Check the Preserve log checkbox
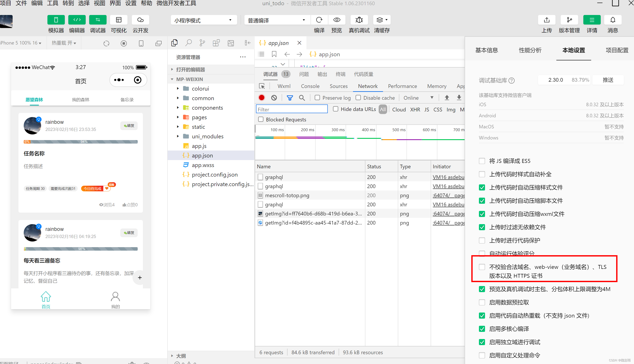 [317, 98]
